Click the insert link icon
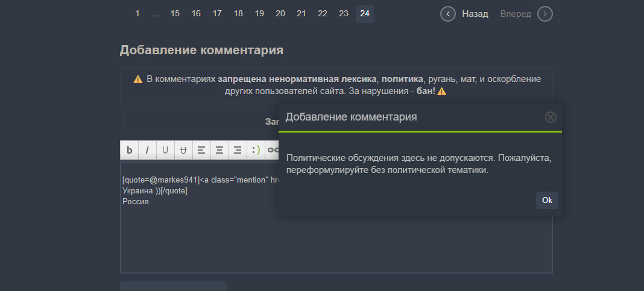The width and height of the screenshot is (644, 291). coord(272,150)
